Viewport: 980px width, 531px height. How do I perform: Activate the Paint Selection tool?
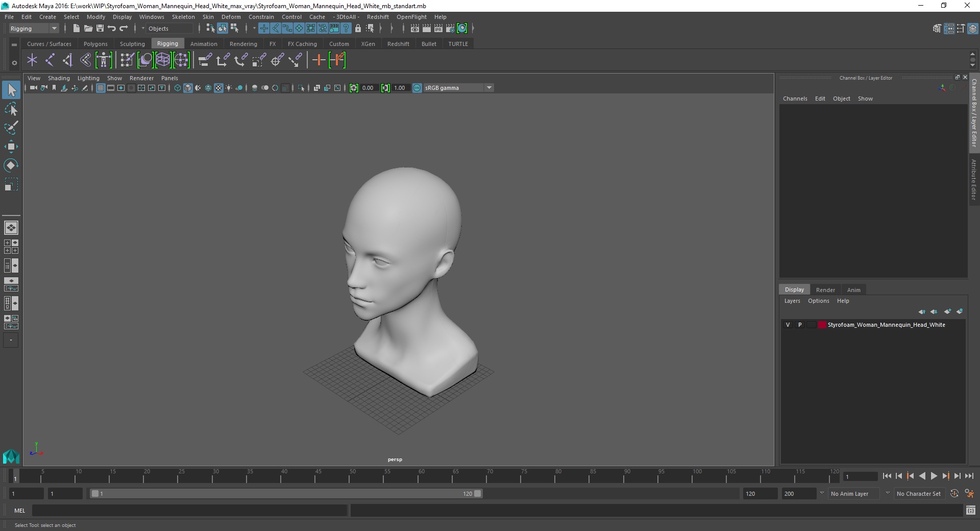(11, 128)
